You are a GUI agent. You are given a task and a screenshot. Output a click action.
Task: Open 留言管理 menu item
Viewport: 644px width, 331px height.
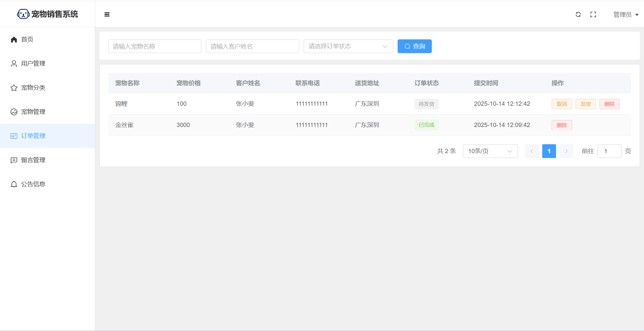[x=33, y=160]
